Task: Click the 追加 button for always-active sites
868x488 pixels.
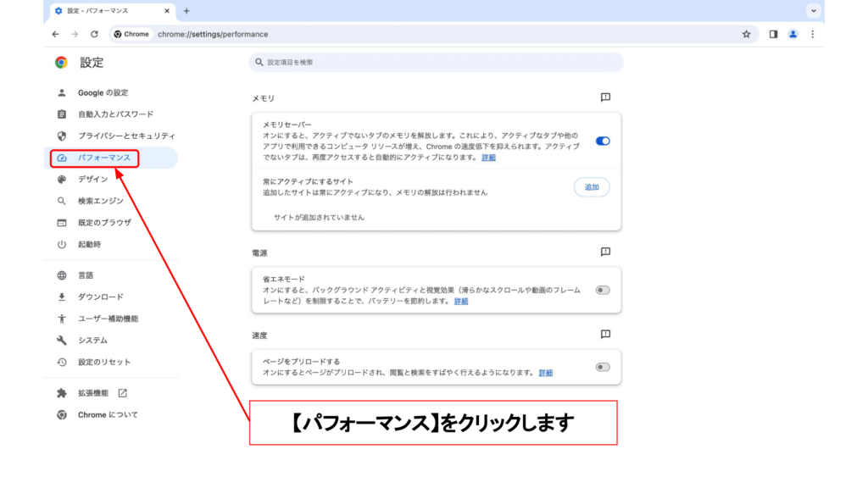Action: pos(592,187)
